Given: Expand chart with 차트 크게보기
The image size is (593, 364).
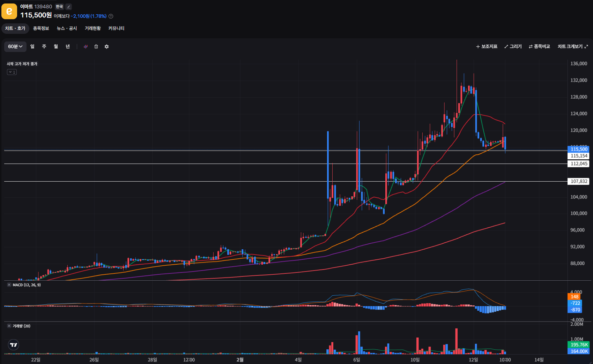Looking at the screenshot, I should tap(573, 47).
